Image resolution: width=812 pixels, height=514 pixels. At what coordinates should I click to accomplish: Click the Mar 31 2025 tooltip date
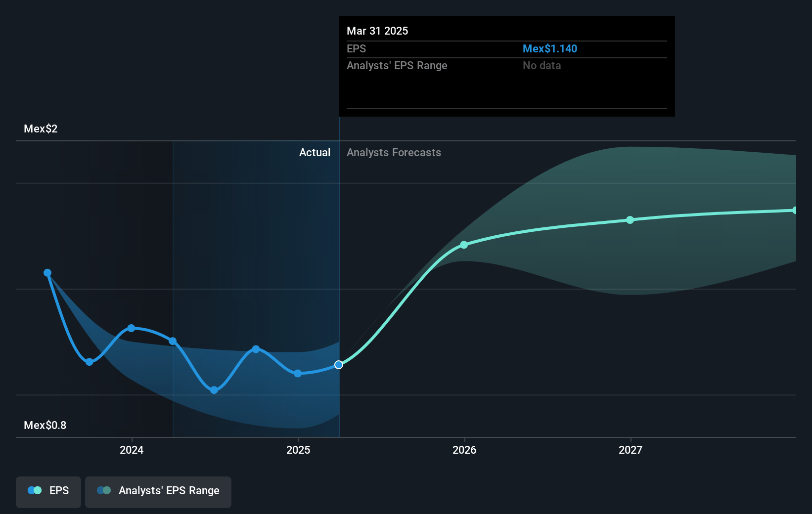coord(377,31)
